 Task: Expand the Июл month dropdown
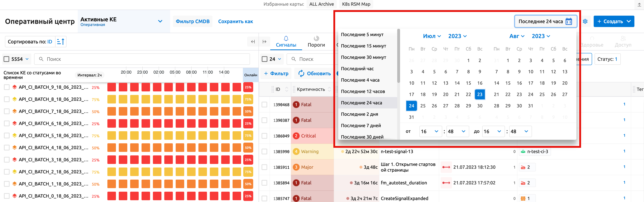pos(432,36)
